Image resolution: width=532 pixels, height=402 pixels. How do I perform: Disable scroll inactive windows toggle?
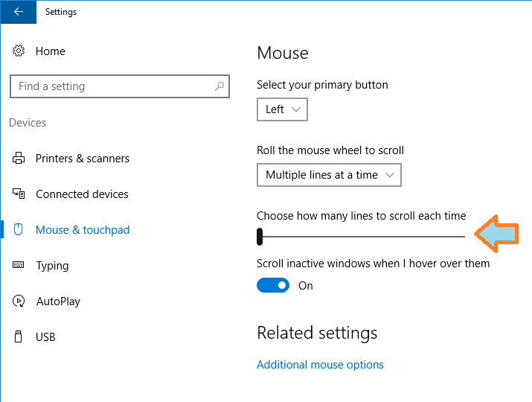(273, 285)
